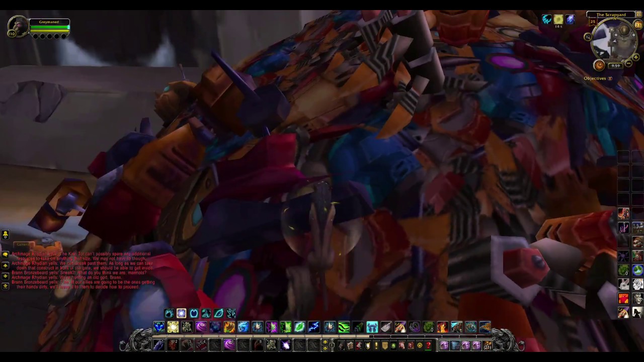Use the white lion icon on right bar

(637, 285)
